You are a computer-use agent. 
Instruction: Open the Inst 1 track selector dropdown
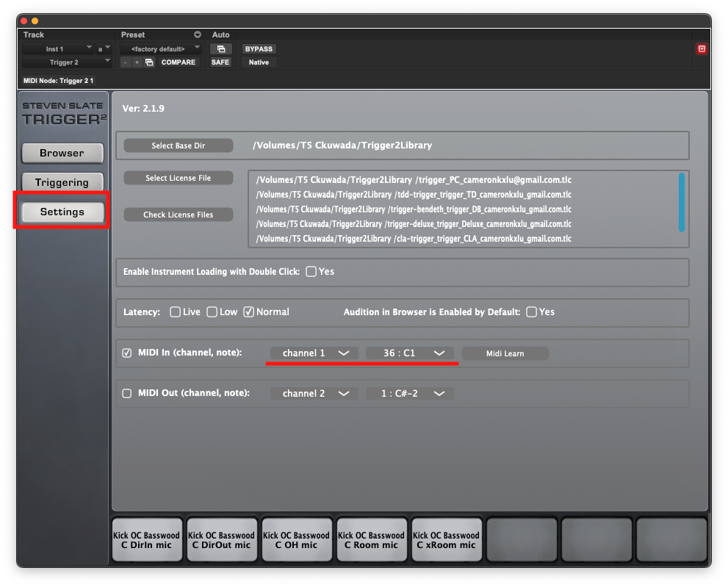[58, 48]
